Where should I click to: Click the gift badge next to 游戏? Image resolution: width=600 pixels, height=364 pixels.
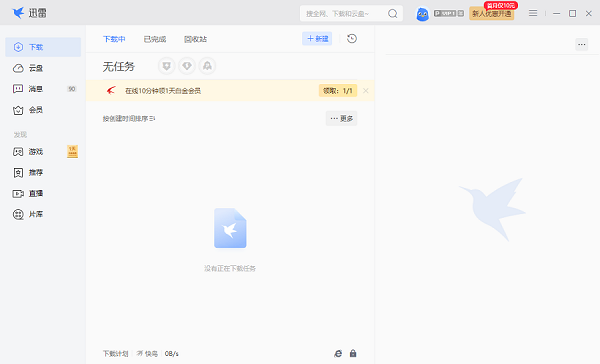point(72,152)
